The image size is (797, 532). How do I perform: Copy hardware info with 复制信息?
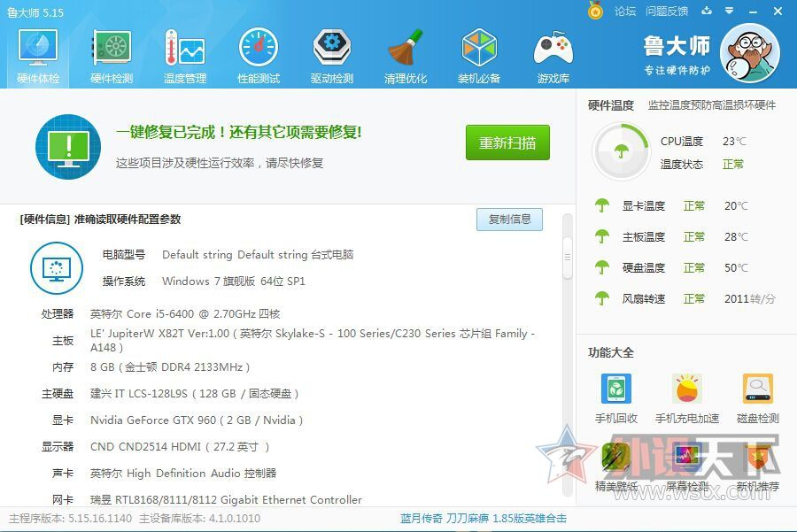pyautogui.click(x=509, y=220)
